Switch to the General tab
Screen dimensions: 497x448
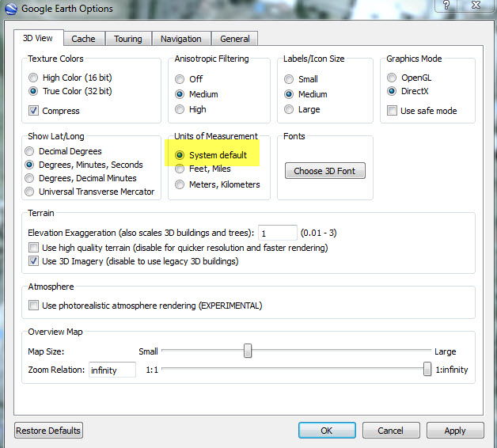(235, 39)
